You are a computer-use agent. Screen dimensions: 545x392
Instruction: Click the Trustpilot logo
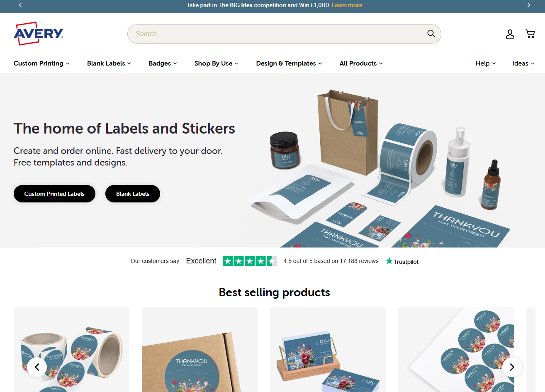pyautogui.click(x=402, y=261)
